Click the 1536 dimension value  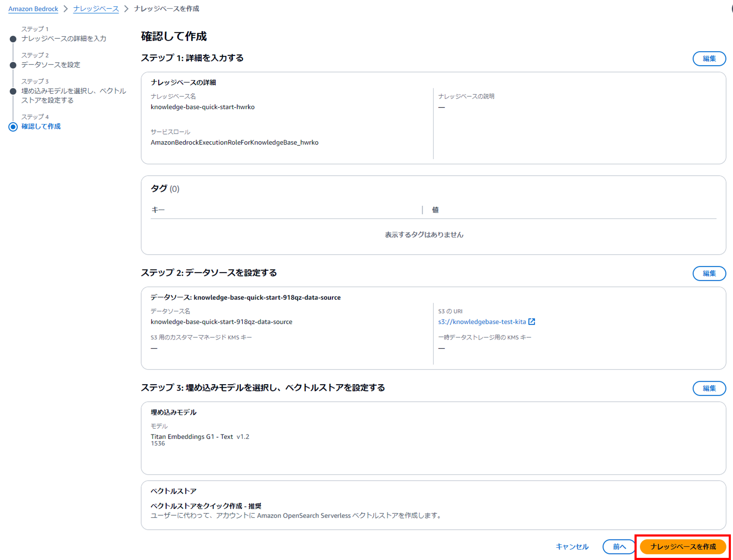coord(158,444)
